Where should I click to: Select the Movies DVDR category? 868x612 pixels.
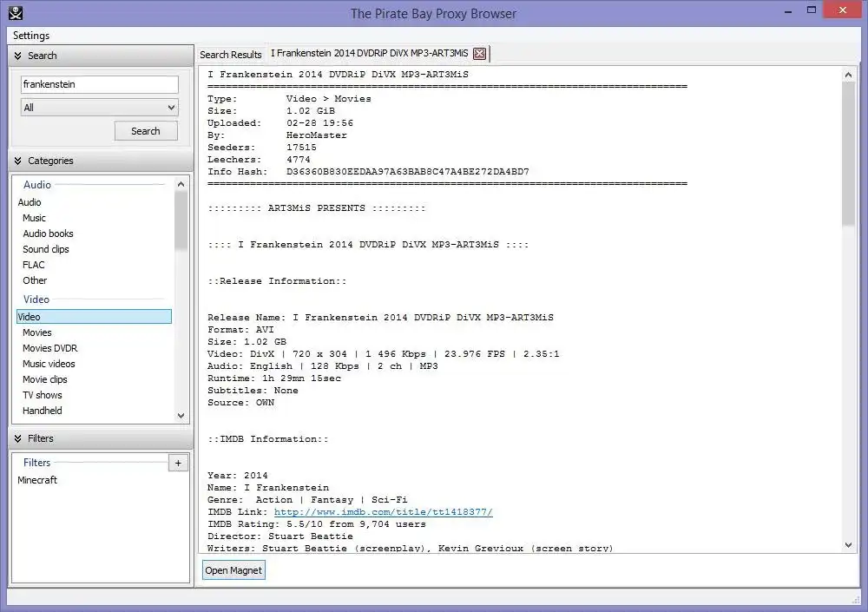coord(49,348)
